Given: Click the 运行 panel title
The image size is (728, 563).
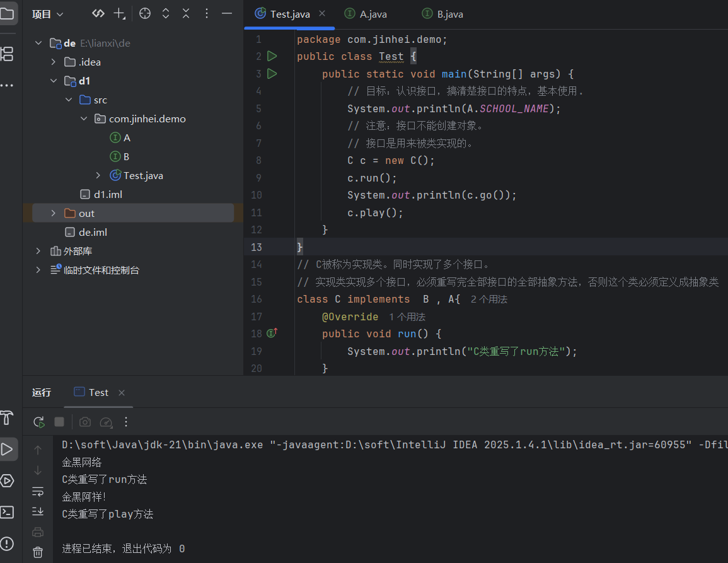Looking at the screenshot, I should coord(42,393).
